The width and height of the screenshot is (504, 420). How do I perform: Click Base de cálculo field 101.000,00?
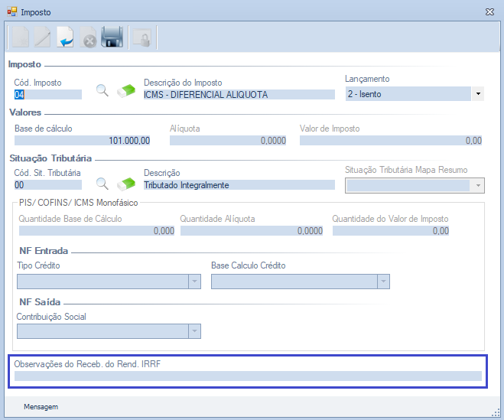83,141
